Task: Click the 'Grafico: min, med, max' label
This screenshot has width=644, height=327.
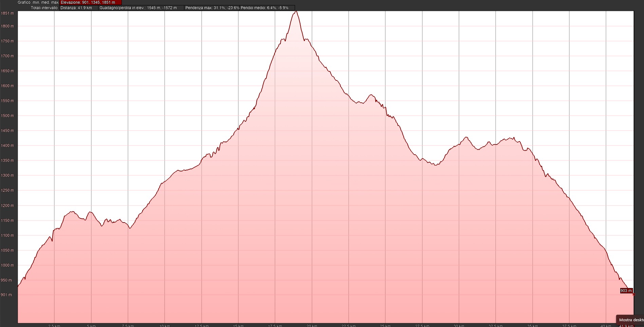Action: [38, 2]
